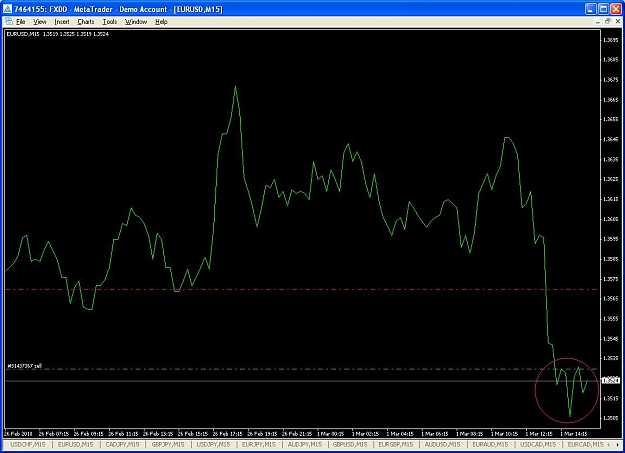This screenshot has width=625, height=453.
Task: Open the File menu
Action: (21, 22)
